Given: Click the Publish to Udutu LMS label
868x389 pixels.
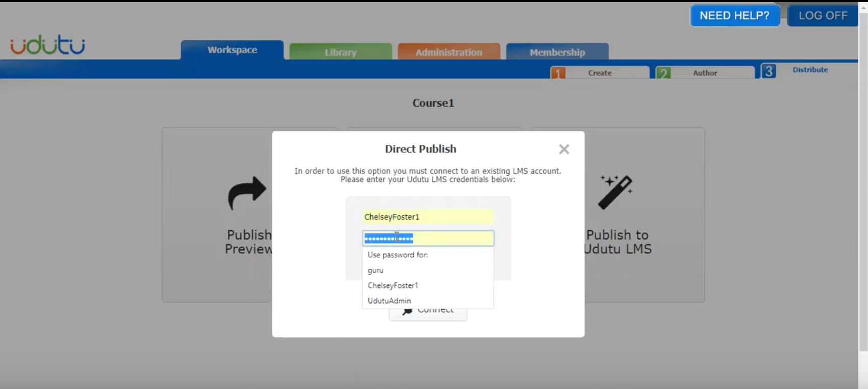Looking at the screenshot, I should [x=618, y=242].
